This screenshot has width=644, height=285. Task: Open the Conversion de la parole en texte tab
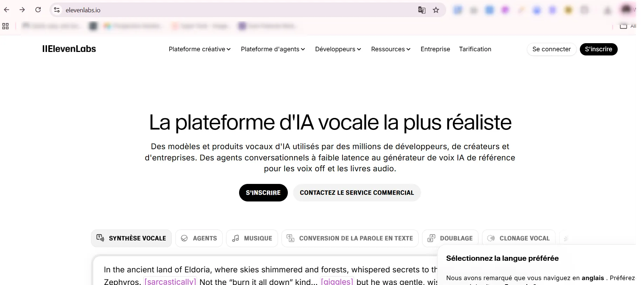tap(350, 238)
